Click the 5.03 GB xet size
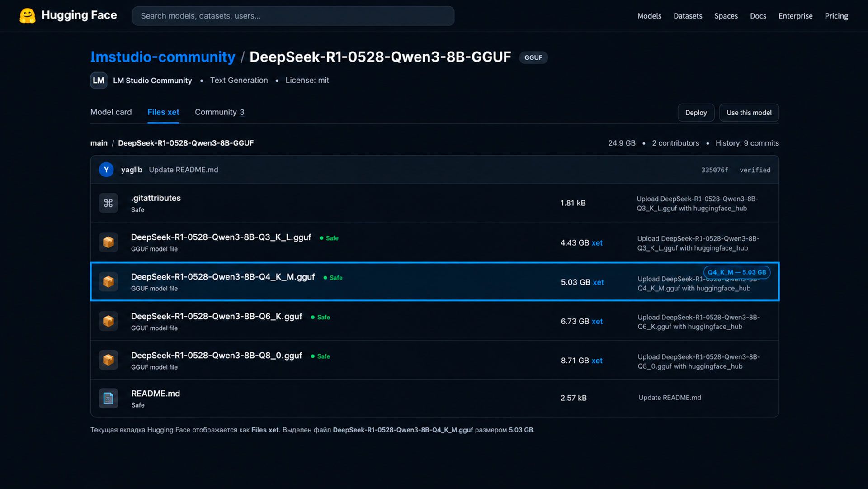This screenshot has height=489, width=868. click(x=582, y=282)
